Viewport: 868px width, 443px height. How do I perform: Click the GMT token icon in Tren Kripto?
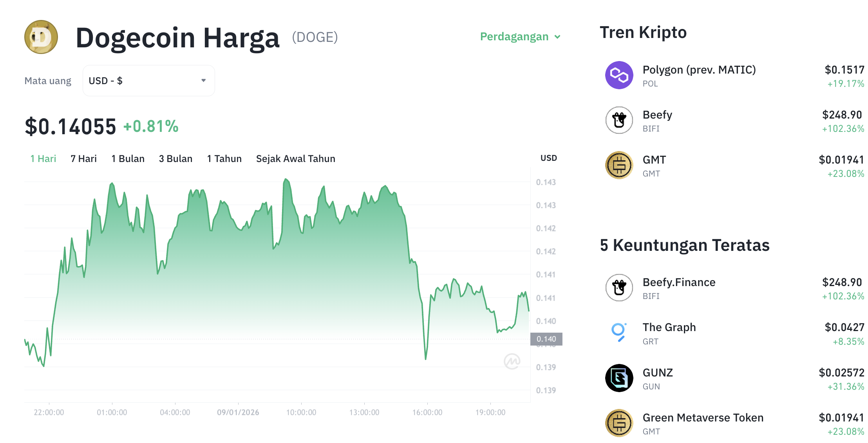(x=619, y=165)
